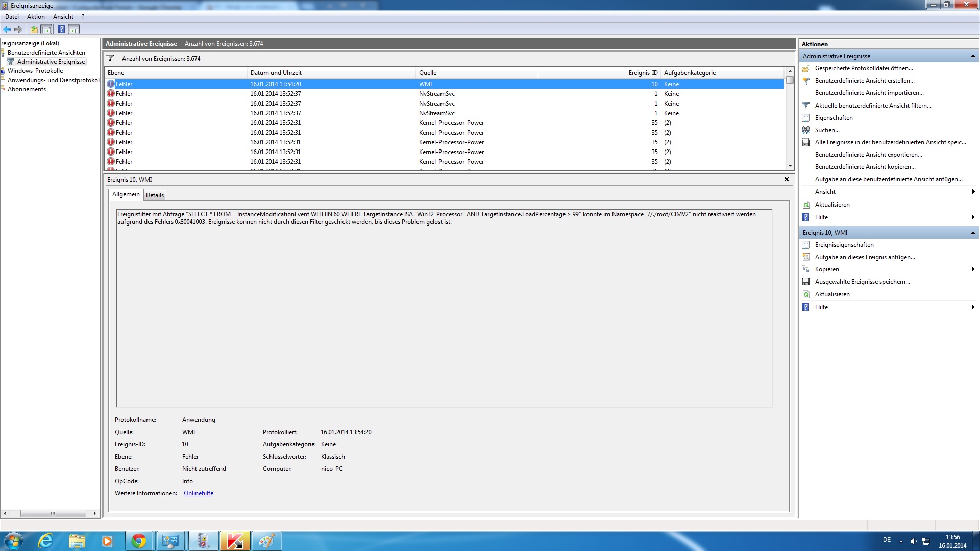
Task: Switch to the Details tab
Action: (155, 195)
